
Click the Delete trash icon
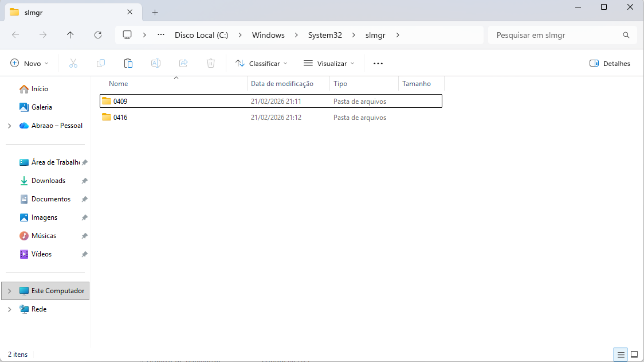tap(211, 63)
